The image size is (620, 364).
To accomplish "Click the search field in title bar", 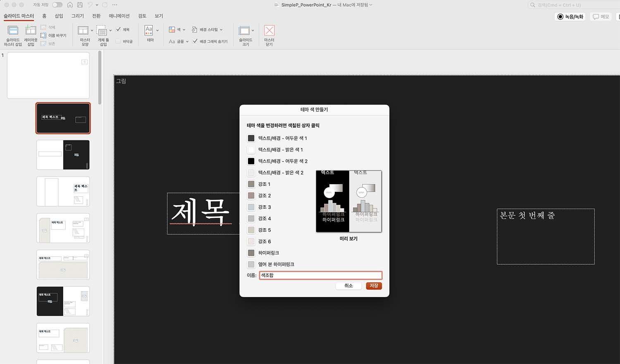I will coord(575,5).
